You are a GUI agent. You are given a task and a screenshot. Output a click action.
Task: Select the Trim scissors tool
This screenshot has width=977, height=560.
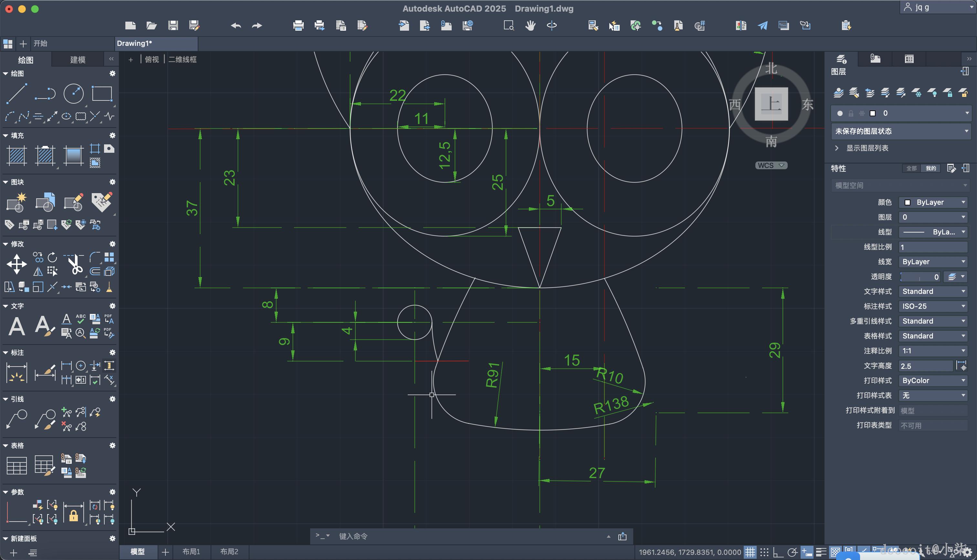coord(75,264)
